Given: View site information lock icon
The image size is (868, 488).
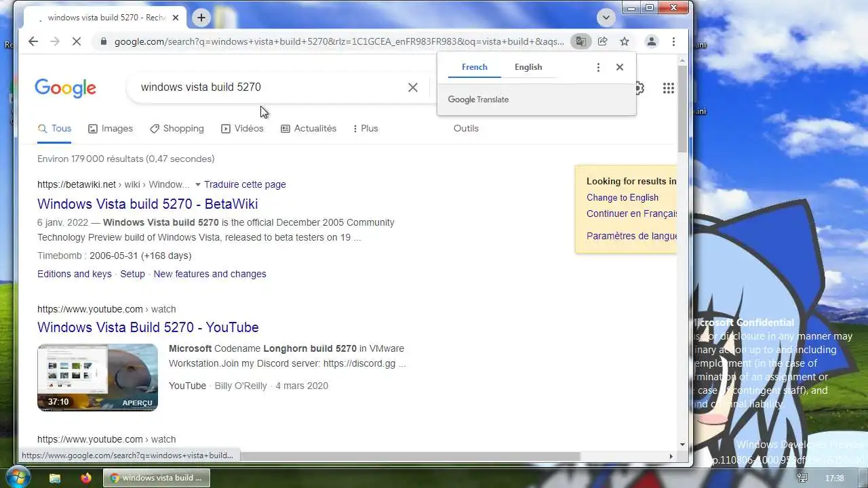Looking at the screenshot, I should [103, 41].
